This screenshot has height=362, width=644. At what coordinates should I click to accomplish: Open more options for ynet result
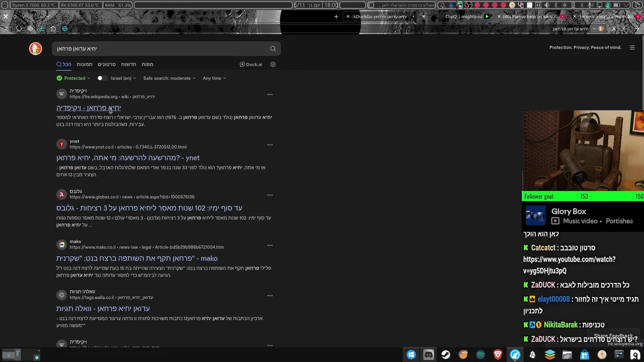(270, 145)
